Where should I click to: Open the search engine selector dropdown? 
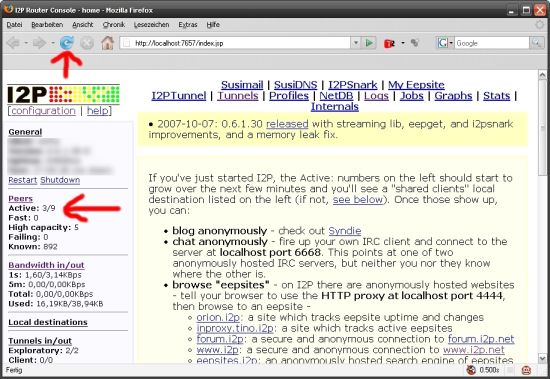pos(451,43)
